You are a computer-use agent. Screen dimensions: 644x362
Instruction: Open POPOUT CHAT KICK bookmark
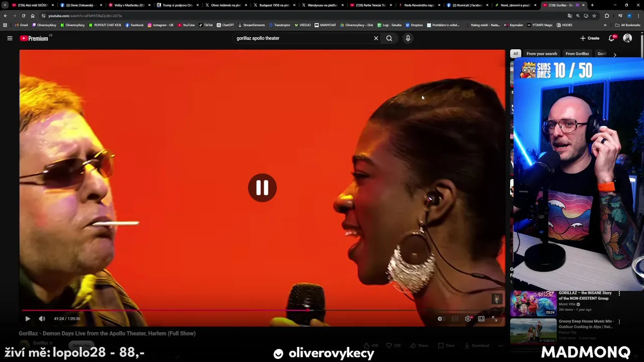click(x=105, y=25)
